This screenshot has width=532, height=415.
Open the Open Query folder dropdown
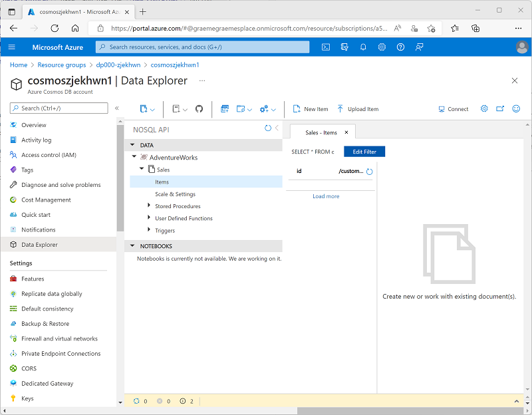244,109
